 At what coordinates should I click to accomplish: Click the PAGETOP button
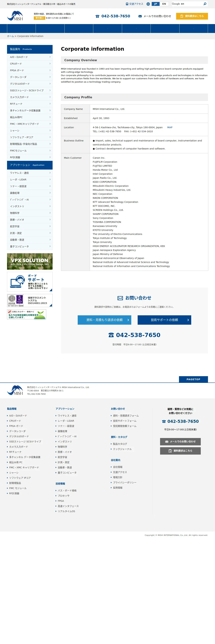(x=193, y=379)
